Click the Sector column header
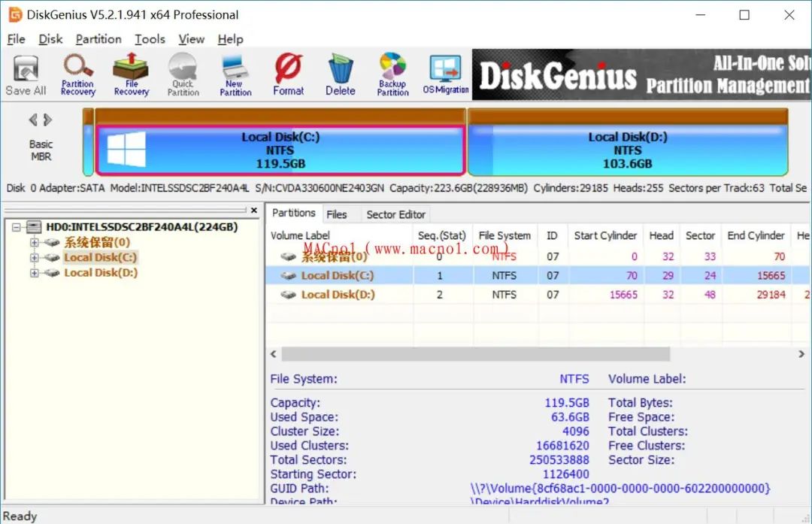The height and width of the screenshot is (524, 812). (700, 235)
